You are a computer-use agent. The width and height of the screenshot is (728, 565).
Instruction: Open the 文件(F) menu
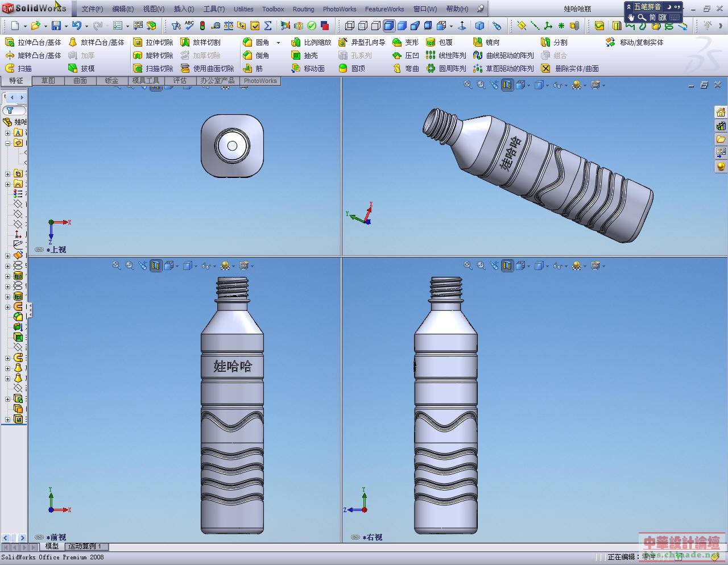tap(92, 9)
